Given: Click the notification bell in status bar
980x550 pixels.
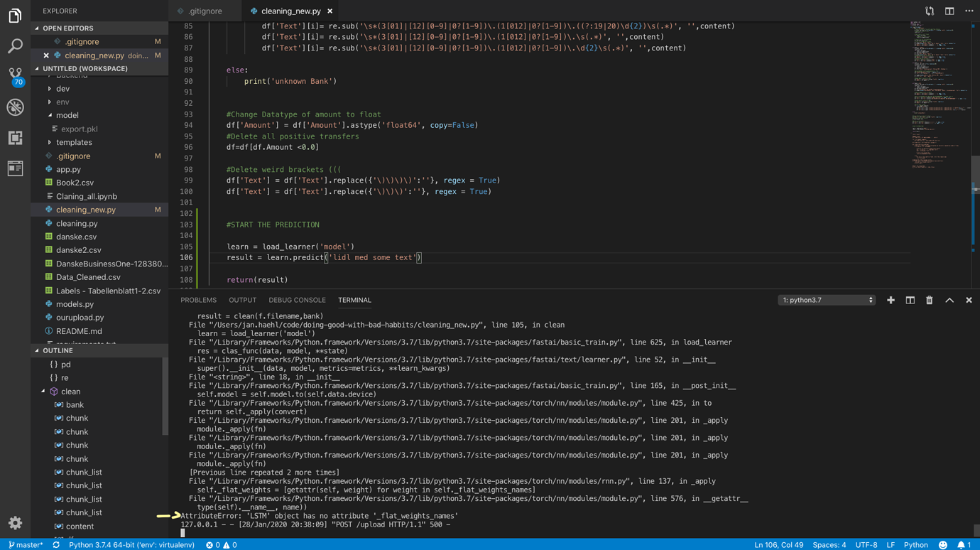Looking at the screenshot, I should (960, 545).
